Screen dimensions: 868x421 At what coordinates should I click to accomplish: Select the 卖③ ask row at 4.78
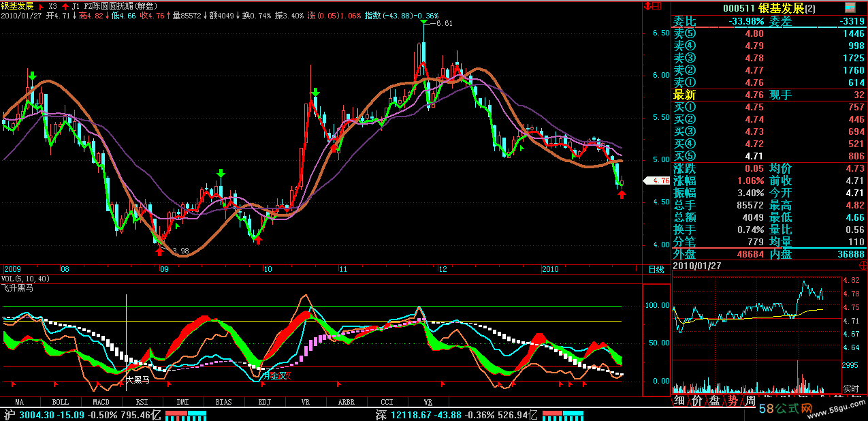(x=769, y=58)
